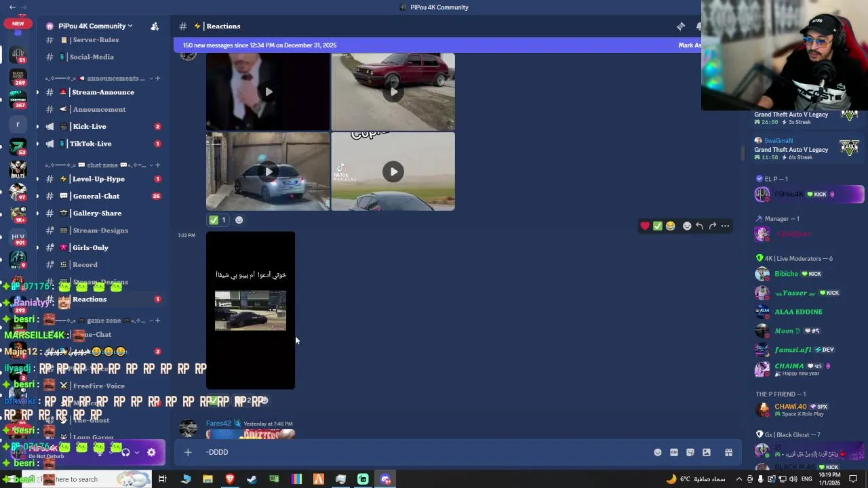Open the notification center icon in system tray
Image resolution: width=868 pixels, height=488 pixels.
853,479
